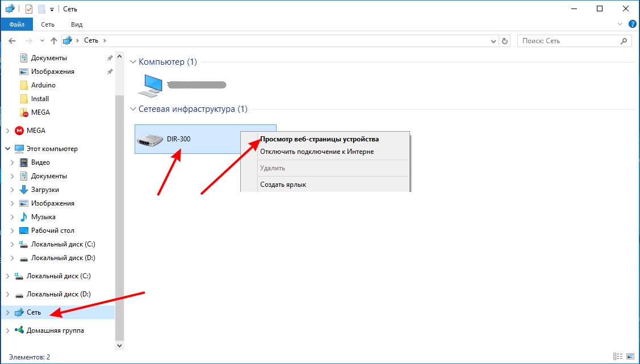Open Help via the blue question mark icon
Image resolution: width=640 pixels, height=364 pixels.
(x=632, y=24)
